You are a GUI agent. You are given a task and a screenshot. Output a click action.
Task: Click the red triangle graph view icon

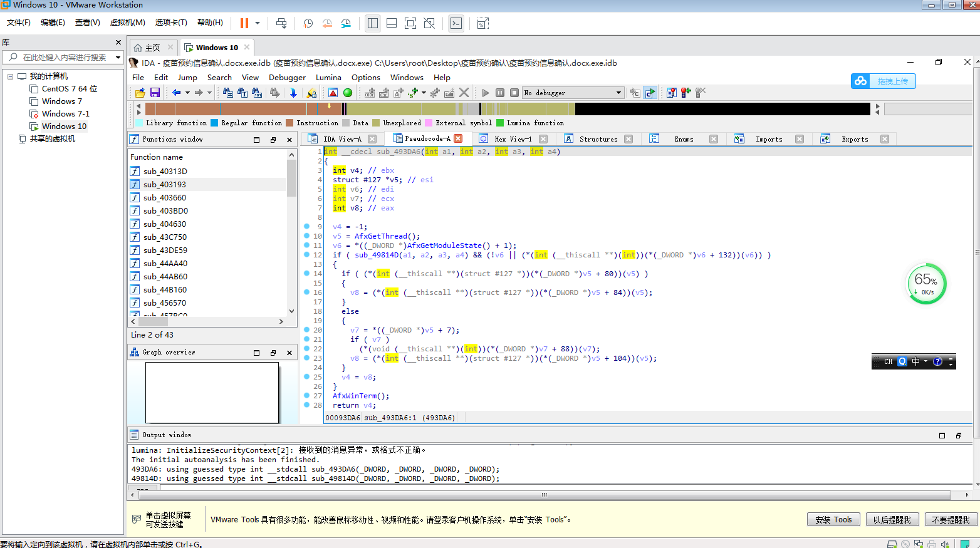click(333, 93)
